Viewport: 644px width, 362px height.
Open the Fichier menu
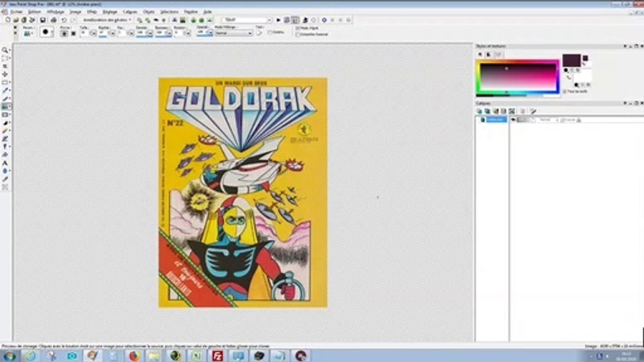[x=16, y=11]
